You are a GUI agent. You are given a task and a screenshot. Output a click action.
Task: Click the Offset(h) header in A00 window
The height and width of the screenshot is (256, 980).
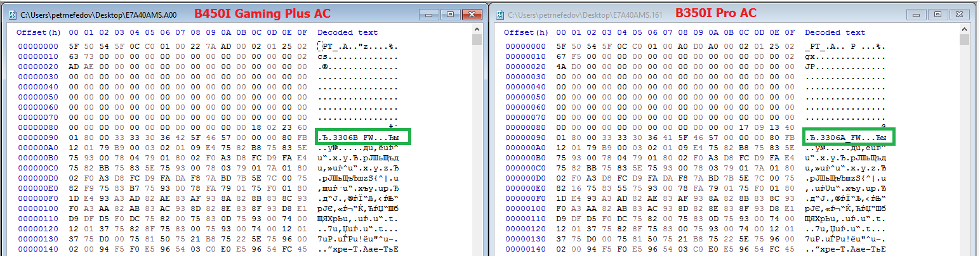(x=38, y=32)
